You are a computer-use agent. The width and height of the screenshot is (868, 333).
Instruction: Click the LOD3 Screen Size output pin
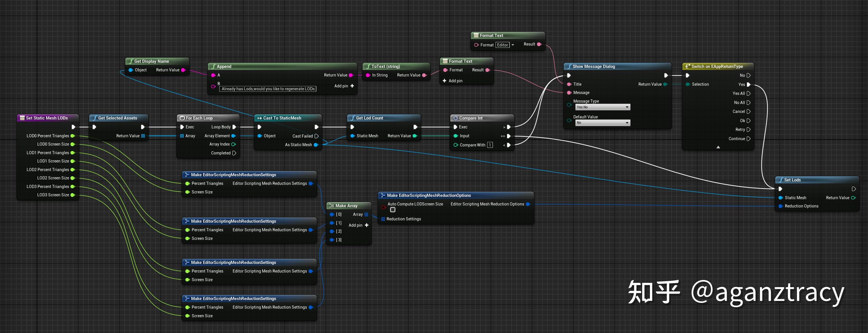(73, 195)
